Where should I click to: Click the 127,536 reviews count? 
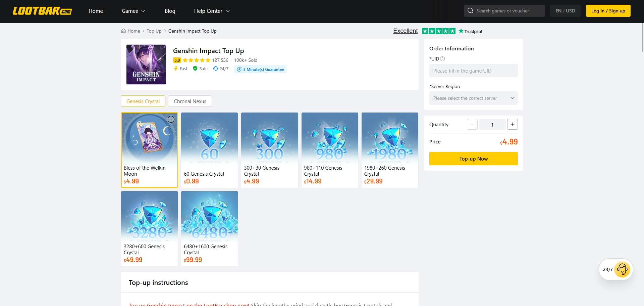pos(220,60)
